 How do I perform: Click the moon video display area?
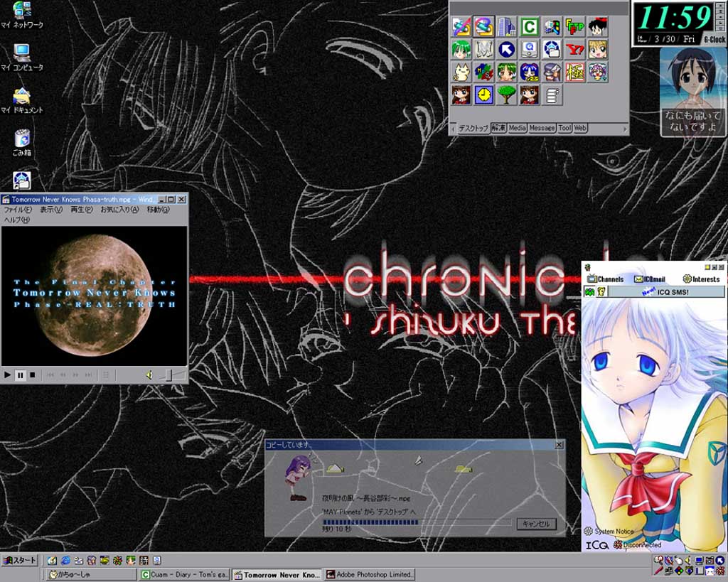pyautogui.click(x=95, y=296)
